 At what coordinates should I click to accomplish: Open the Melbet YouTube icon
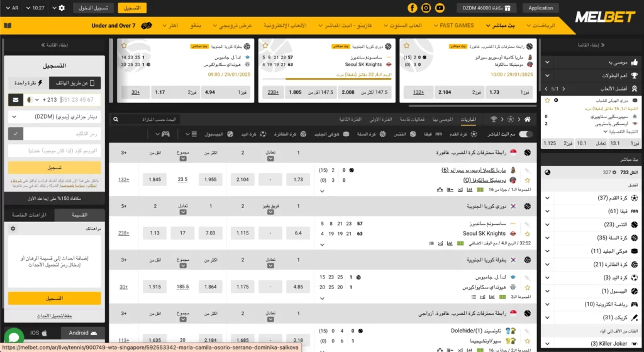coord(440,8)
